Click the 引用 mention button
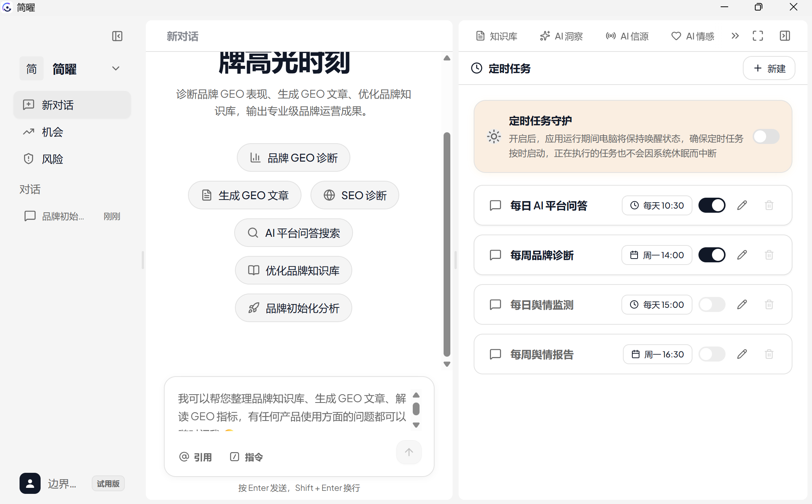812x504 pixels. pos(195,457)
